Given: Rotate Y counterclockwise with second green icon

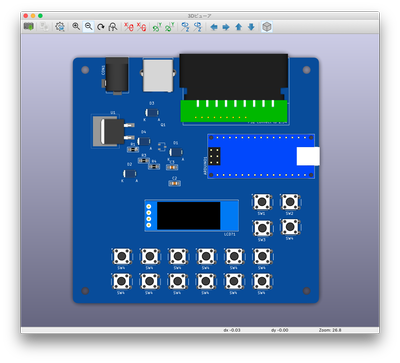Looking at the screenshot, I should click(169, 27).
